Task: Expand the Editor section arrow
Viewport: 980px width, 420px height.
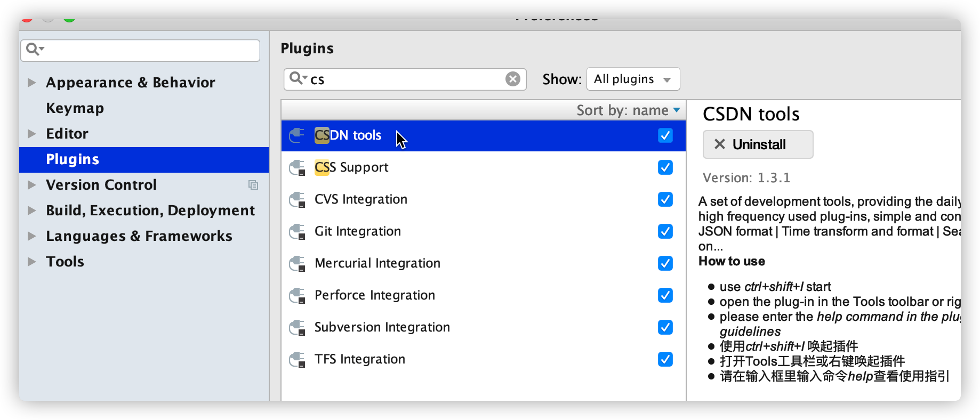Action: click(x=32, y=134)
